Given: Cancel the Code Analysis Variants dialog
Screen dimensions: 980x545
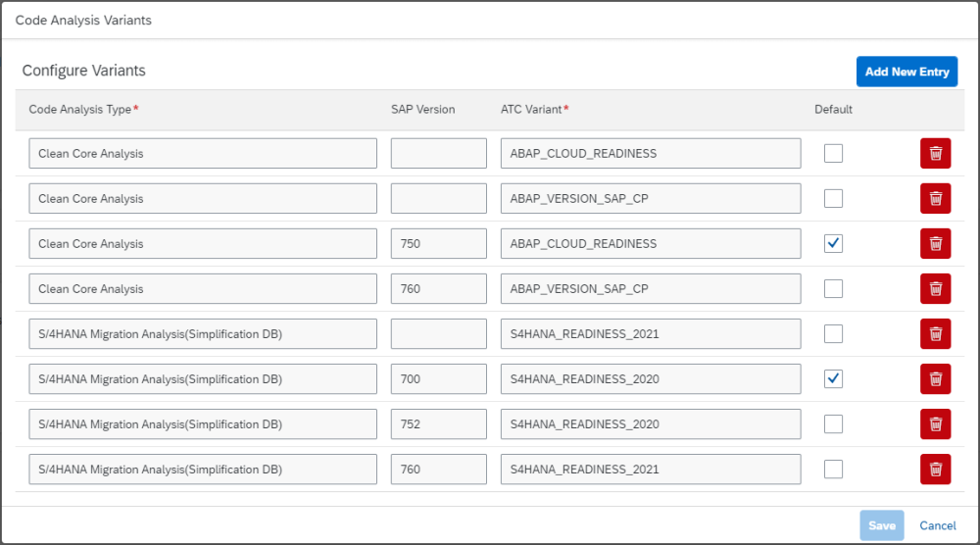Looking at the screenshot, I should pos(938,525).
